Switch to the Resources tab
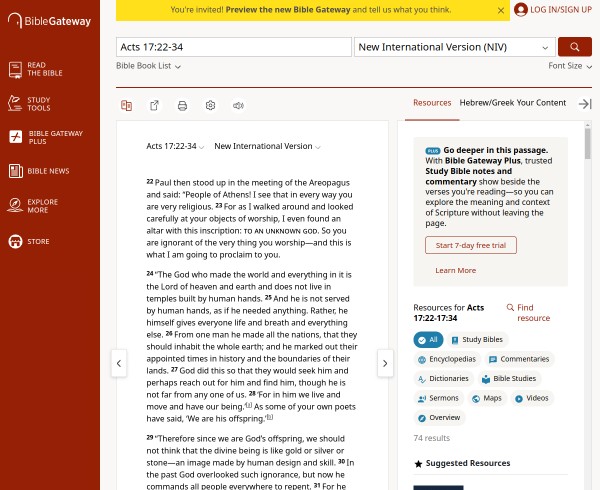 click(x=432, y=103)
